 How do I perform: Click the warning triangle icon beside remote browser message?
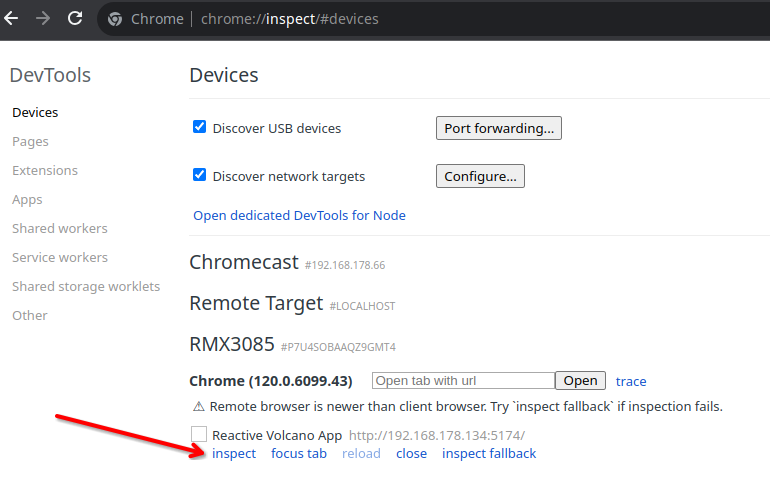[x=198, y=406]
